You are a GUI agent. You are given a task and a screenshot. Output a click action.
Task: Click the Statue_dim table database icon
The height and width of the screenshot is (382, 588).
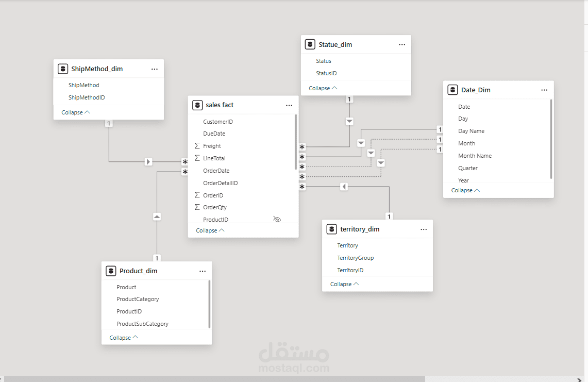310,44
